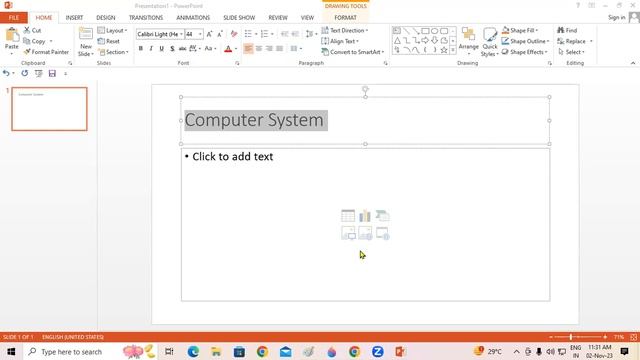640x360 pixels.
Task: Increase font size button
Action: point(209,34)
